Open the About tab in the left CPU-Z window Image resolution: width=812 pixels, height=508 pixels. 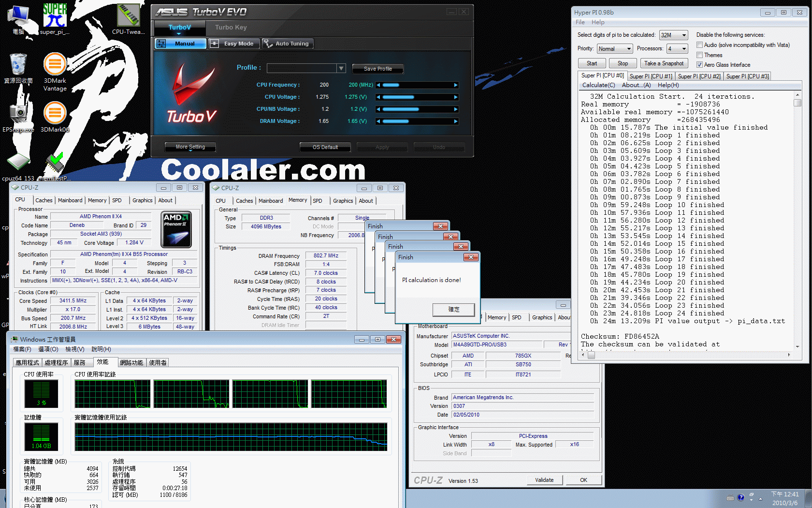point(165,200)
